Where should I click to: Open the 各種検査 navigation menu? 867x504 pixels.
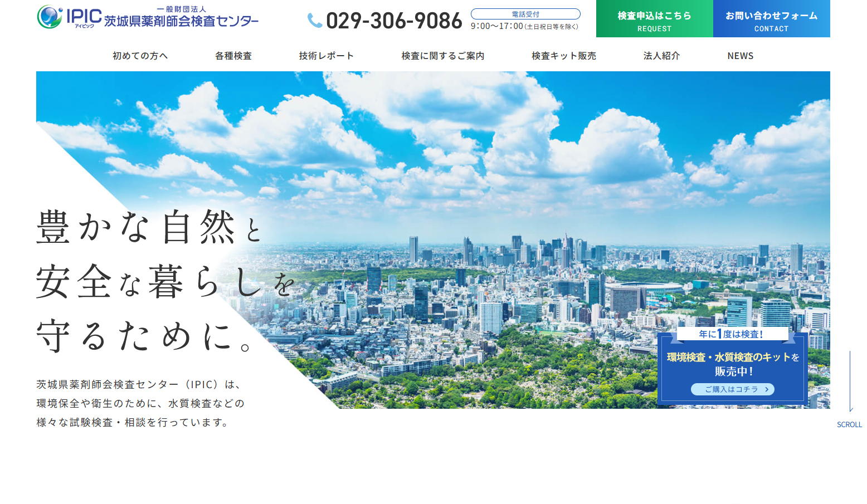point(233,56)
